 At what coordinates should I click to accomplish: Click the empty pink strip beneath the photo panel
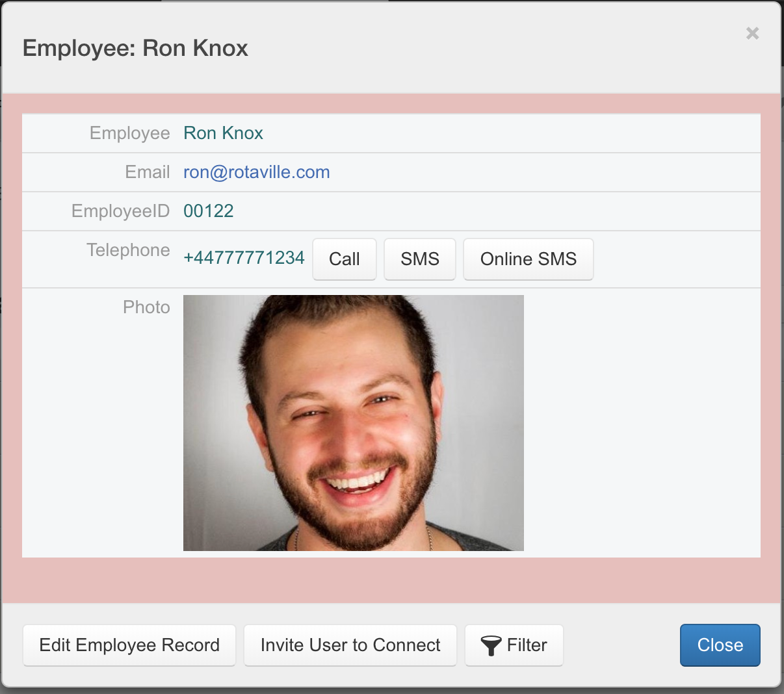pos(391,580)
